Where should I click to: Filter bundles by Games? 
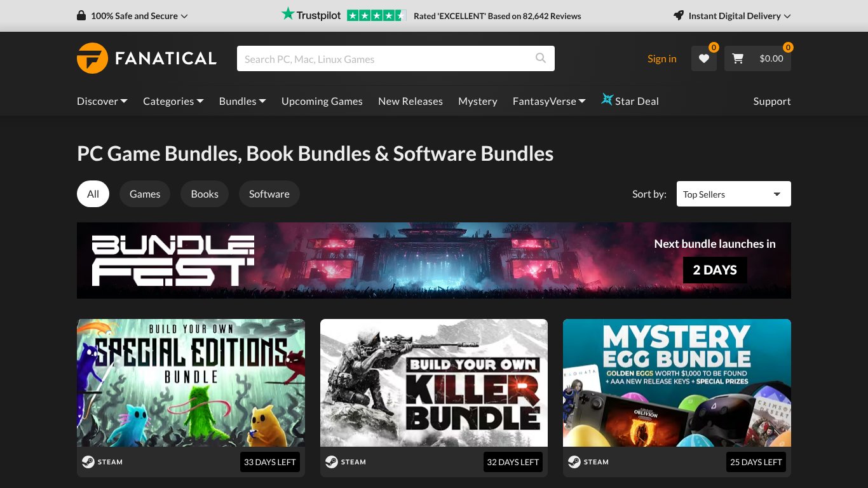click(145, 194)
